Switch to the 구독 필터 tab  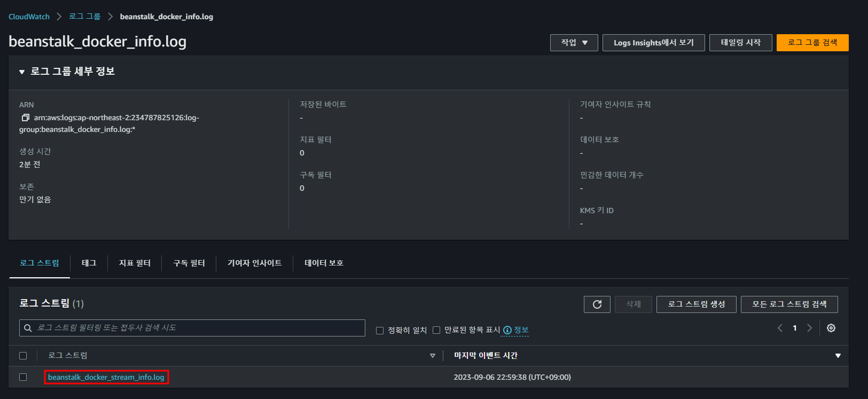point(189,263)
